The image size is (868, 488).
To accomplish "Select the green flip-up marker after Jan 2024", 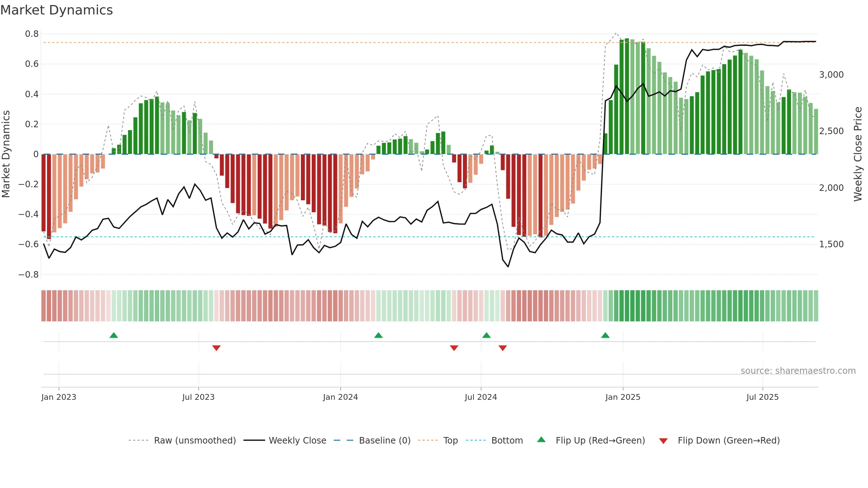I will (378, 335).
